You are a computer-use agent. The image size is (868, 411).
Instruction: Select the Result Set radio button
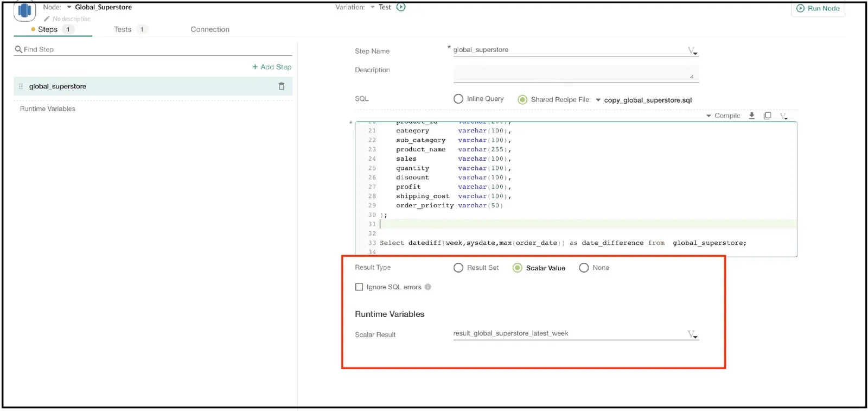[458, 268]
